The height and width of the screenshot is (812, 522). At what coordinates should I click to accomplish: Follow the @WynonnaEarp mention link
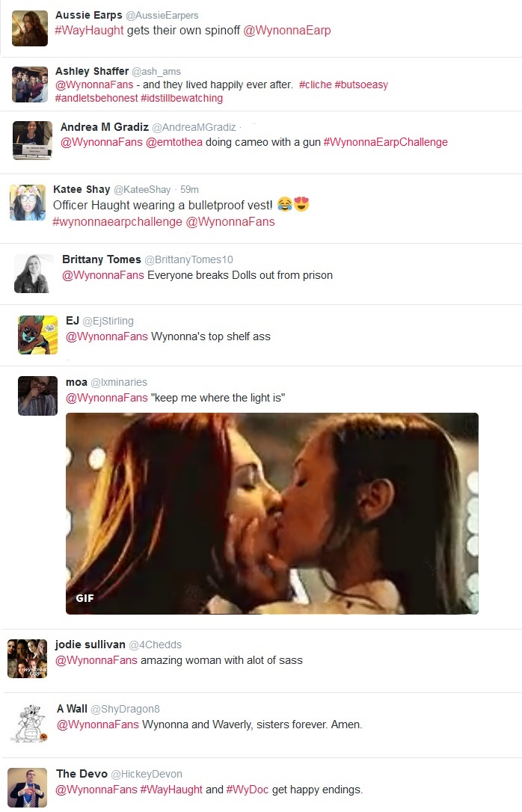click(x=287, y=31)
